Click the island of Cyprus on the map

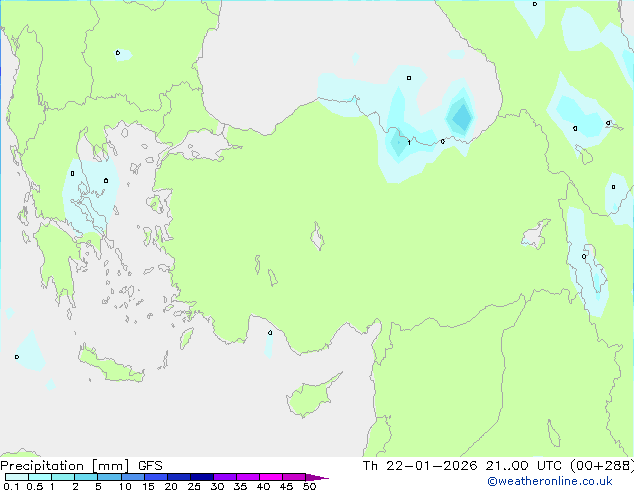tap(311, 397)
